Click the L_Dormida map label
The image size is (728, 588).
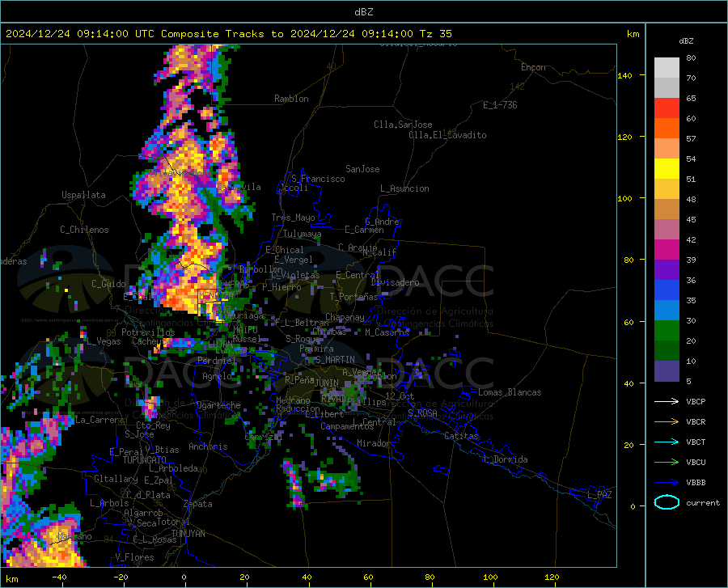point(505,459)
